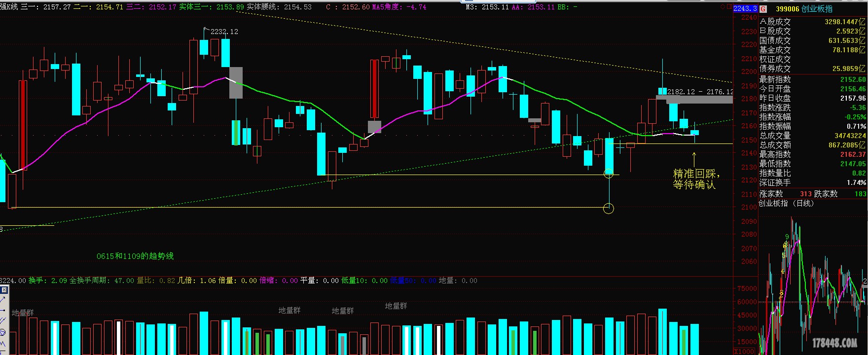Click the 低量10: 0.00 readout
The height and width of the screenshot is (355, 868).
click(x=364, y=280)
